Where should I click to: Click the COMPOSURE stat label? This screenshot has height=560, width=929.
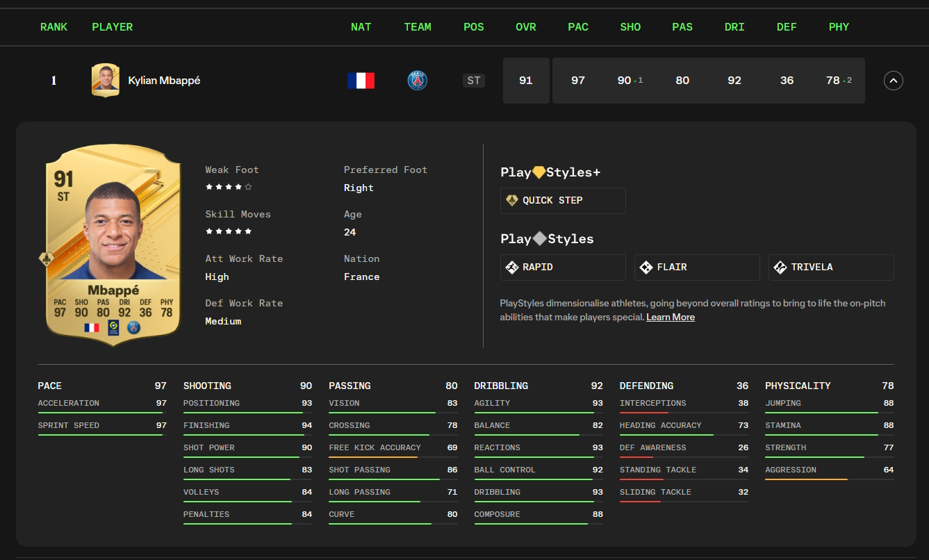[x=498, y=514]
